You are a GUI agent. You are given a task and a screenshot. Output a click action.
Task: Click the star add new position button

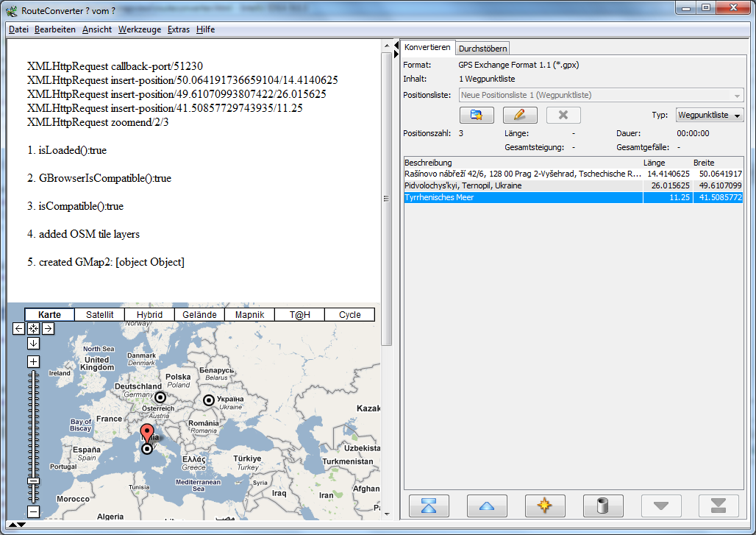tap(544, 506)
